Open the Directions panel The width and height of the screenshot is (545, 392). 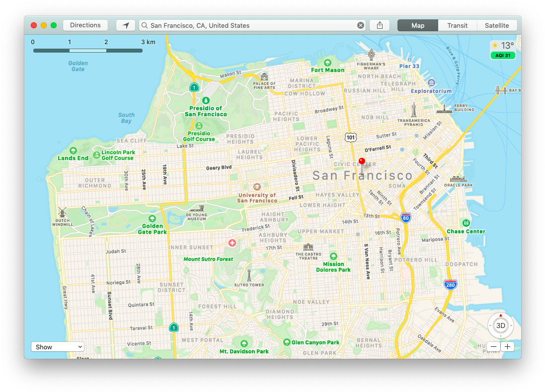pyautogui.click(x=85, y=25)
